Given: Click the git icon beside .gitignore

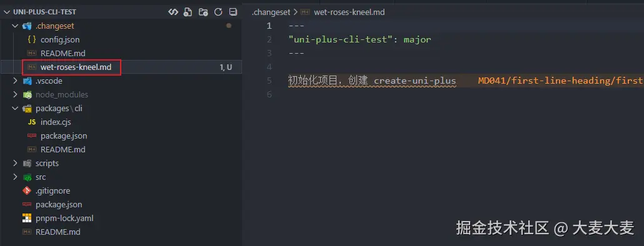Looking at the screenshot, I should pyautogui.click(x=27, y=190).
